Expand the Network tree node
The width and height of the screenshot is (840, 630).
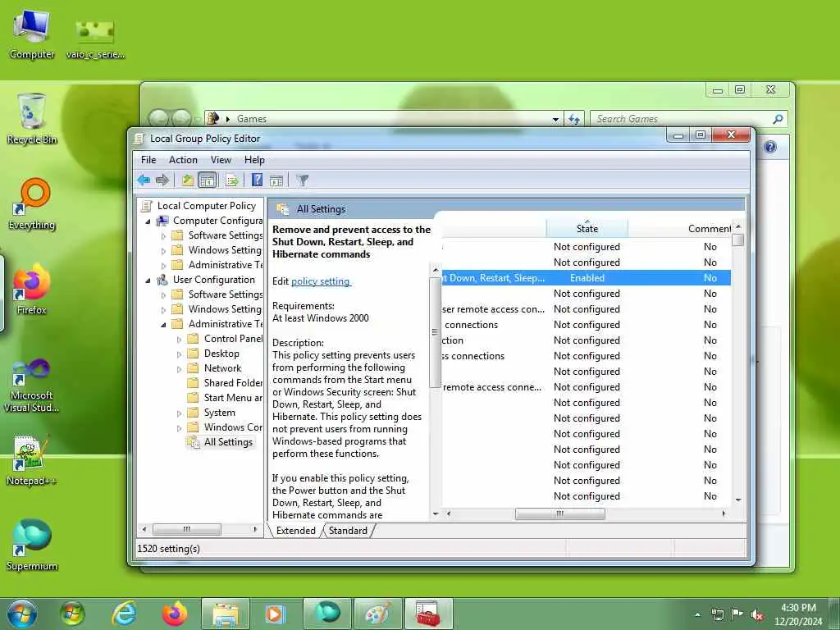tap(180, 369)
